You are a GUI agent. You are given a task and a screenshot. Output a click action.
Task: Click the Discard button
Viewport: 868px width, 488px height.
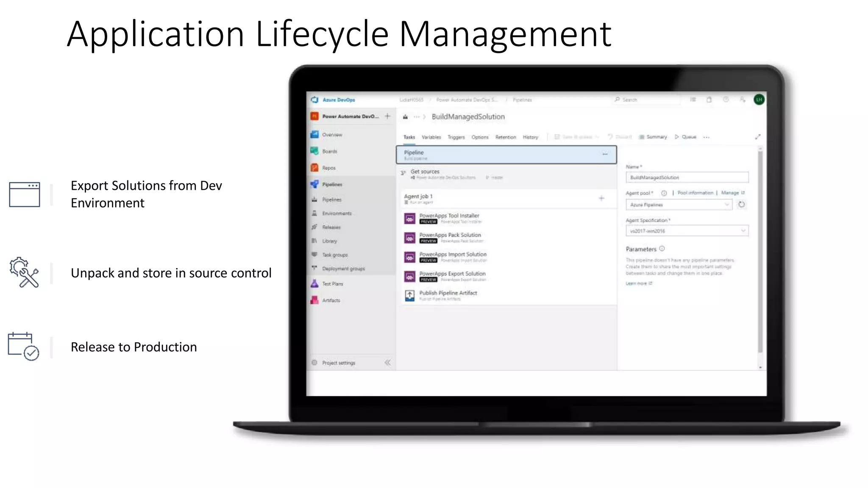click(x=620, y=137)
